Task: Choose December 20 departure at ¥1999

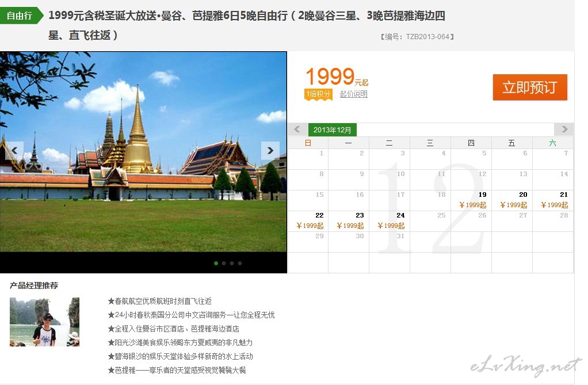Action: point(512,200)
